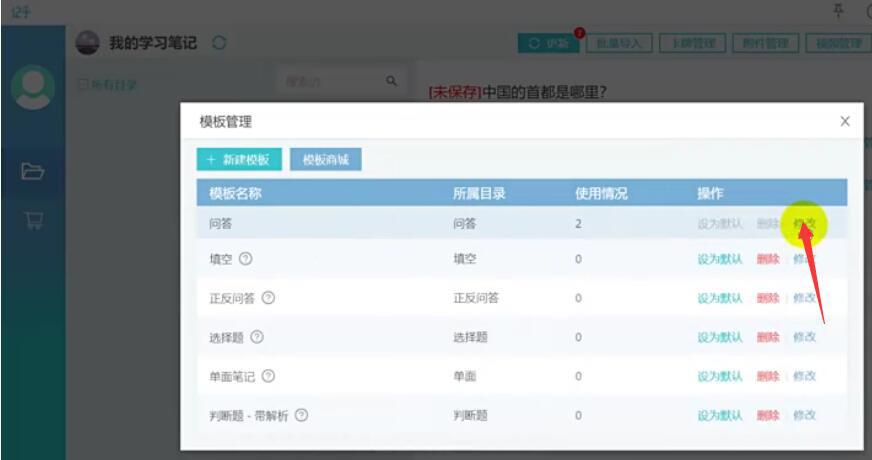872x460 pixels.
Task: Click 判断题 directory cell
Action: (x=470, y=415)
